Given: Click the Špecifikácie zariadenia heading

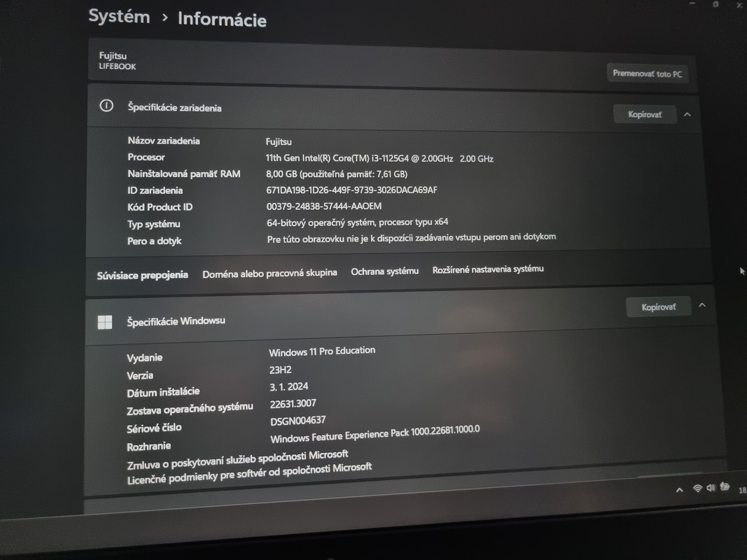Looking at the screenshot, I should point(174,108).
